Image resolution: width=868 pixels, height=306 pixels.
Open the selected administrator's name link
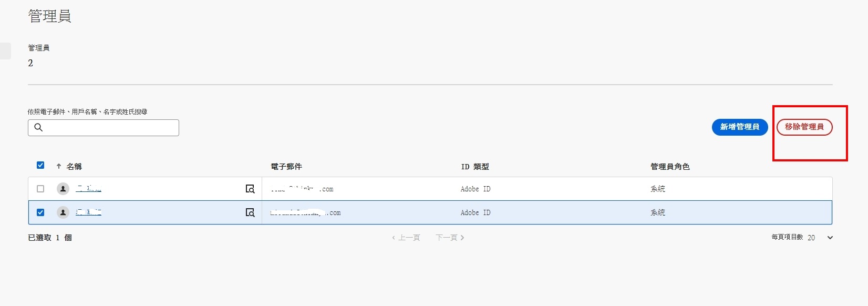click(x=88, y=212)
